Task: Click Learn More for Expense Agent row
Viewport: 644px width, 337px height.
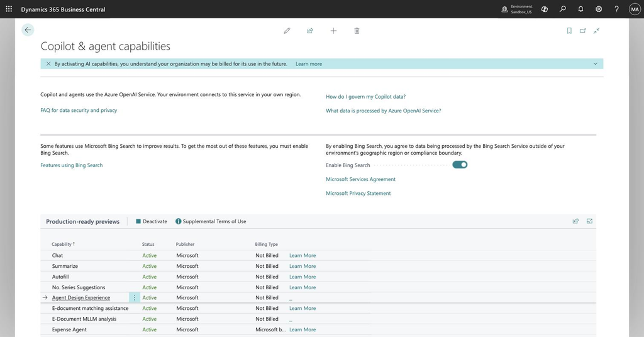Action: 303,329
